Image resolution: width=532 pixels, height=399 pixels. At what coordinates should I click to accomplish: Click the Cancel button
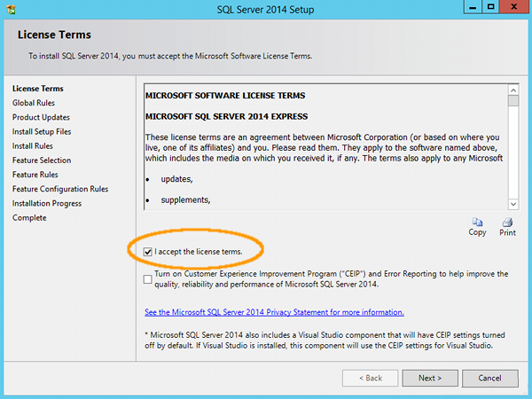(x=490, y=378)
